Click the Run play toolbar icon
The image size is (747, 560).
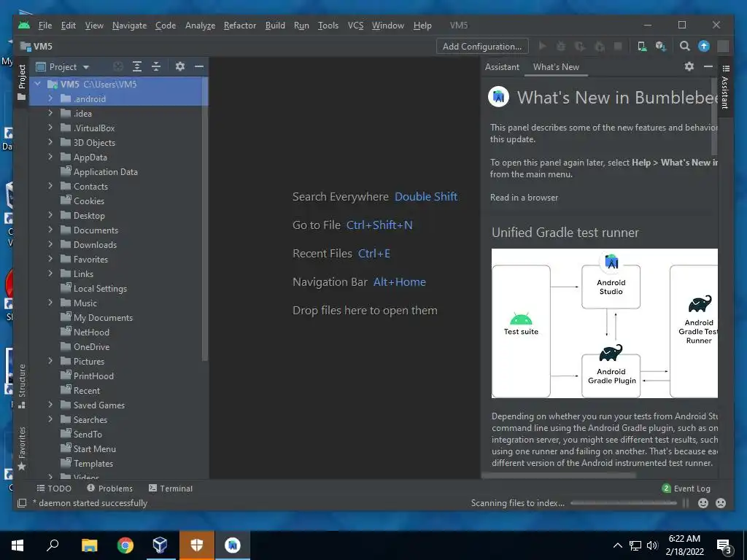(x=542, y=46)
